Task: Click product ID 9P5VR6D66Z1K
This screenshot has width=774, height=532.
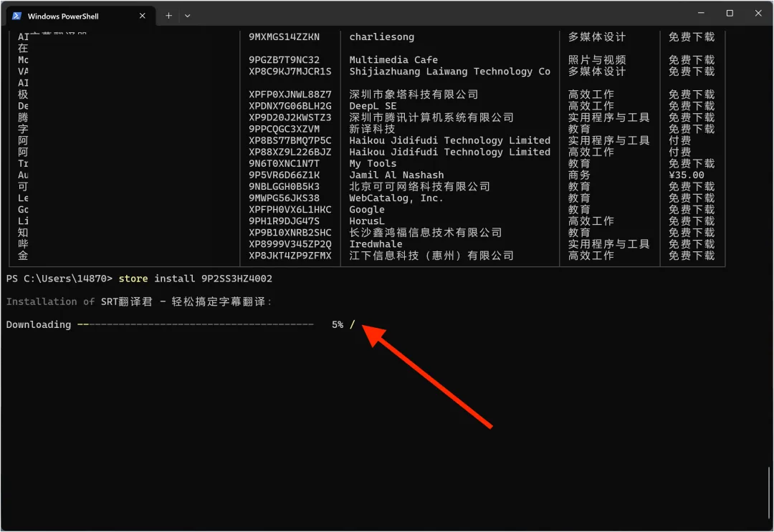Action: 284,175
